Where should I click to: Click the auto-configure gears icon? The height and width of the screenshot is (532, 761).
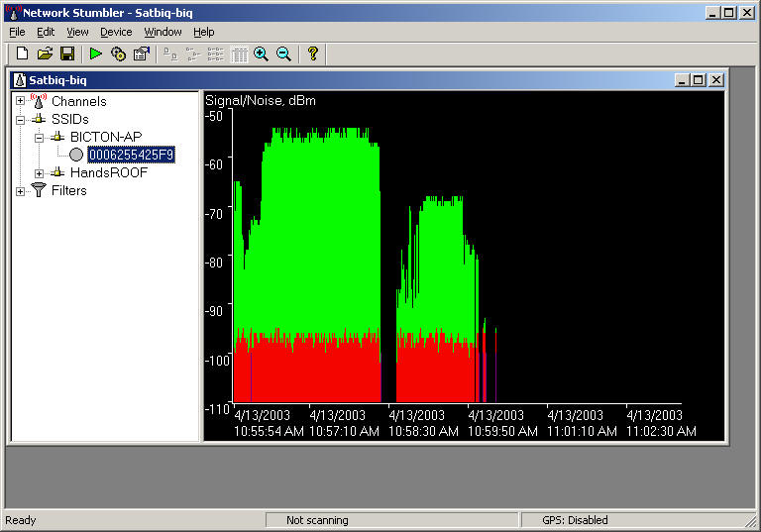pos(118,53)
